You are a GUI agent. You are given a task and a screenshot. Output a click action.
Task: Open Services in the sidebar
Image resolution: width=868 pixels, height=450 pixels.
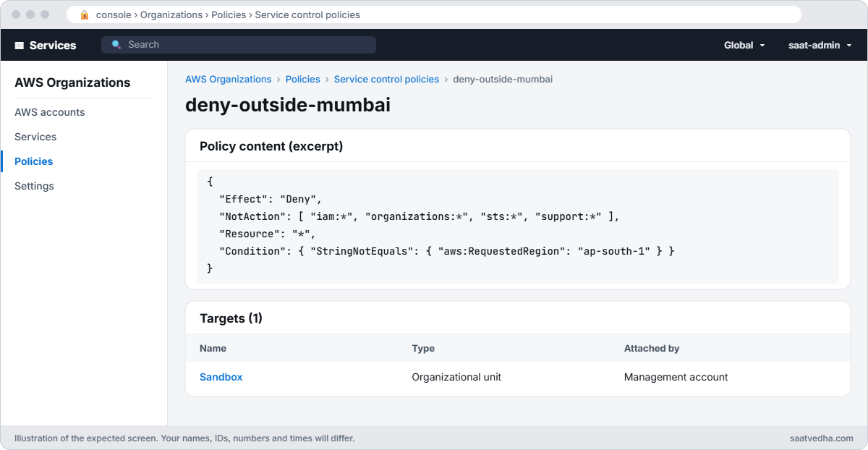click(x=35, y=137)
